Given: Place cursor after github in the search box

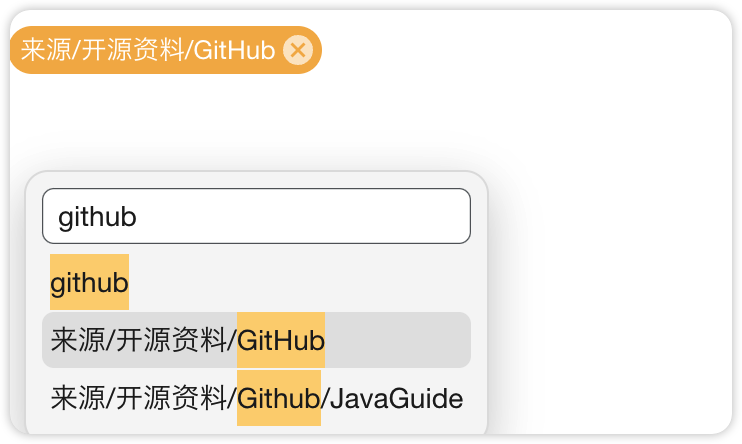Looking at the screenshot, I should 138,216.
